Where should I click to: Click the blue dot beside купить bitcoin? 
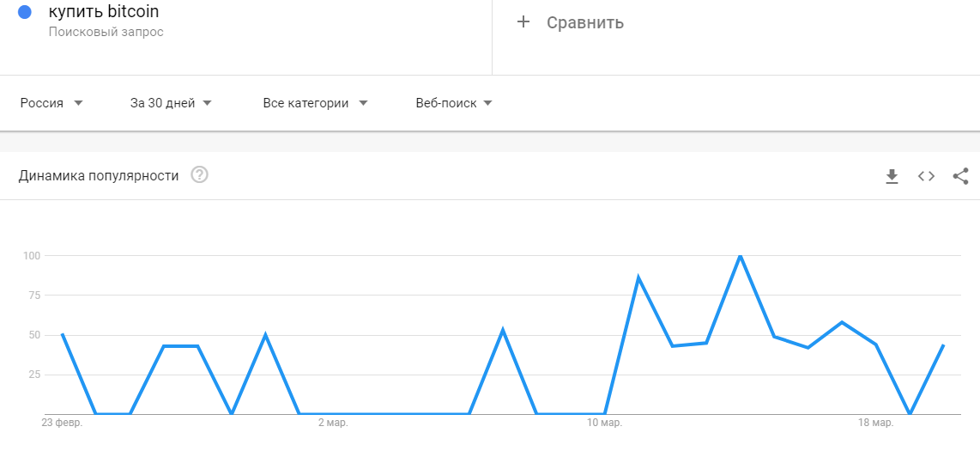[x=24, y=12]
